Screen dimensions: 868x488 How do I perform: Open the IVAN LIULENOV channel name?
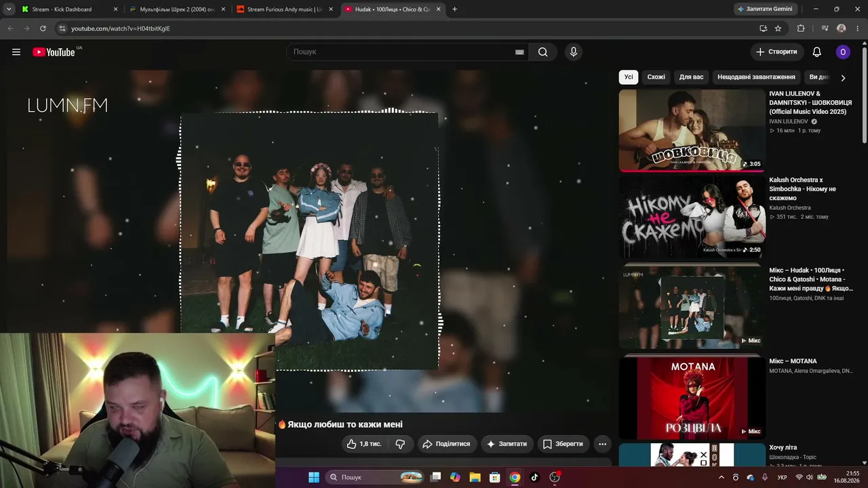tap(789, 122)
